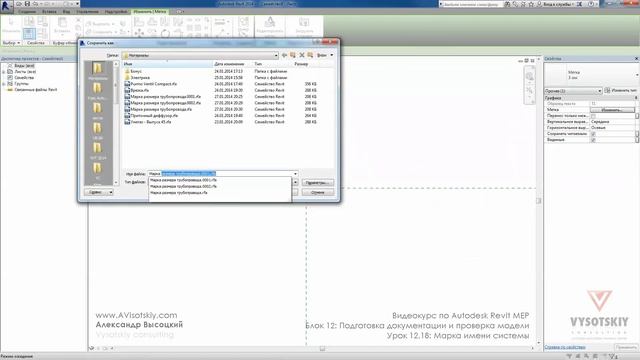640x360 pixels.
Task: Open the Управление ribbon tab
Action: [87, 12]
